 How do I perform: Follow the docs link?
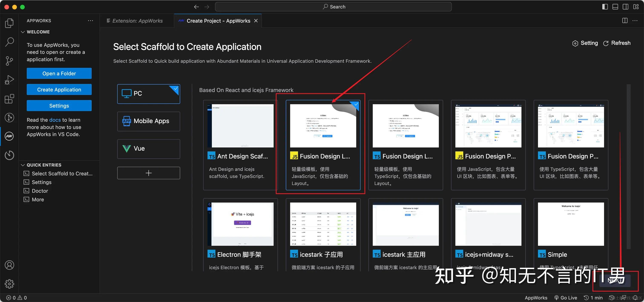55,120
